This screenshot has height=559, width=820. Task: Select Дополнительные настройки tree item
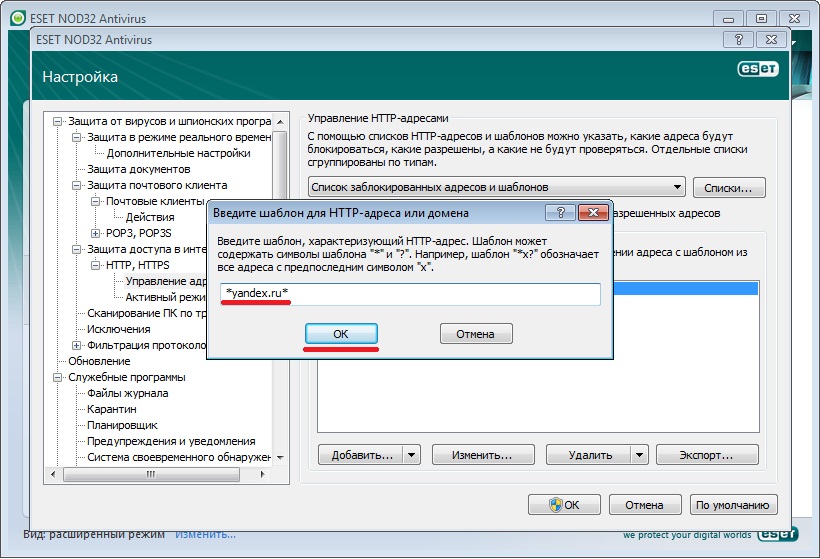click(x=178, y=153)
